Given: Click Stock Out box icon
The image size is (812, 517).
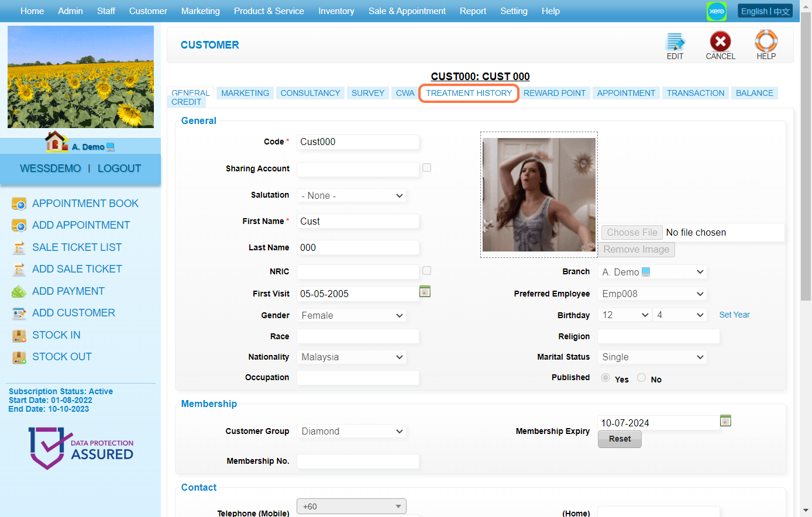Looking at the screenshot, I should pos(19,357).
